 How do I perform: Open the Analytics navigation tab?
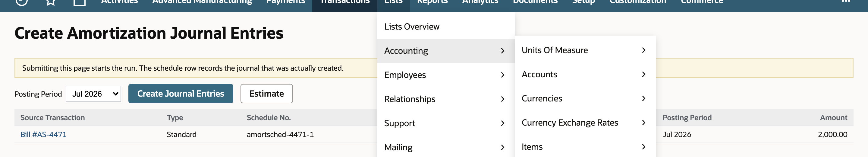tap(480, 3)
